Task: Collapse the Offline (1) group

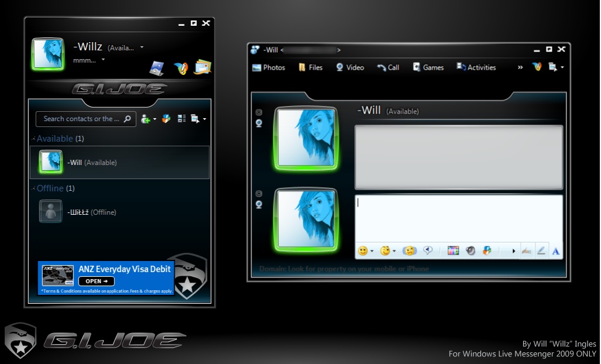Action: coord(33,188)
